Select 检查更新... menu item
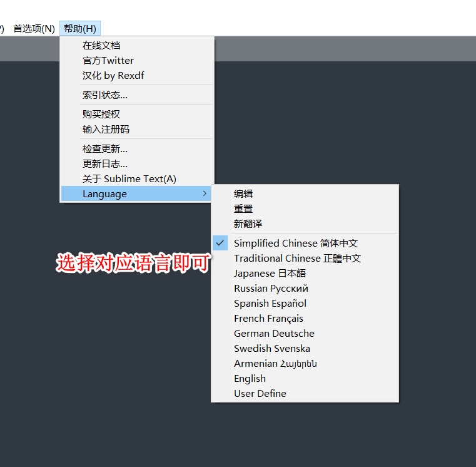The width and height of the screenshot is (476, 467). tap(137, 148)
